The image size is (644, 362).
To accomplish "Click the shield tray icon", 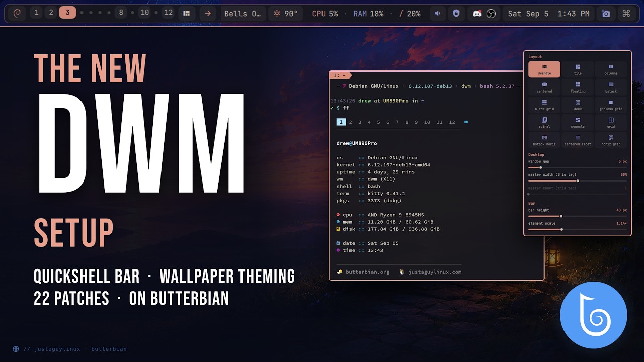I will 456,14.
